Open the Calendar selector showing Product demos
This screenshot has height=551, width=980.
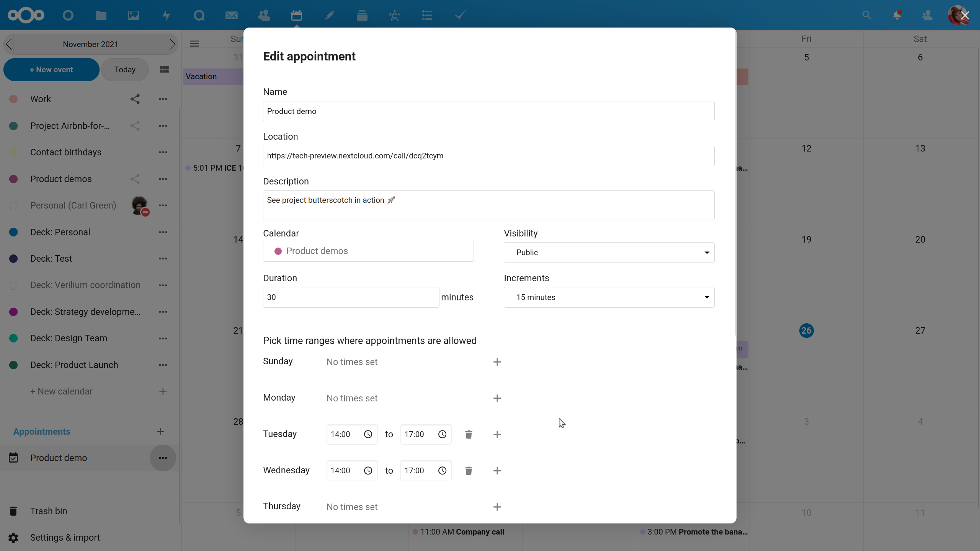click(368, 251)
